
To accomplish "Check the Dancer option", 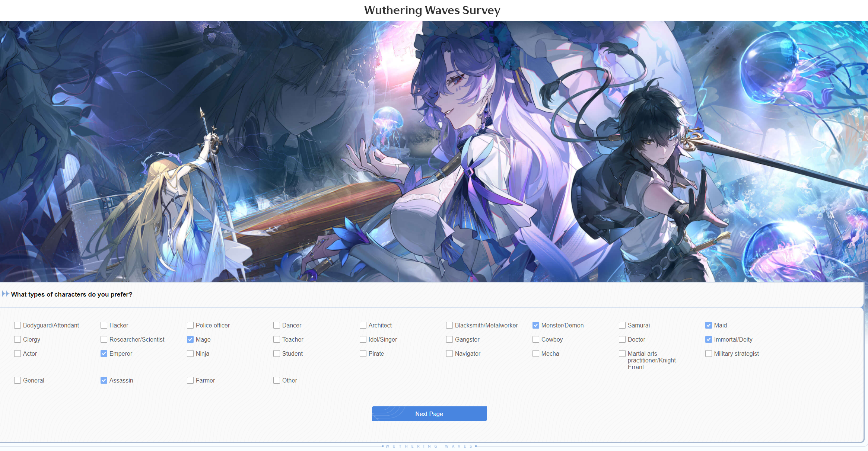I will coord(277,325).
